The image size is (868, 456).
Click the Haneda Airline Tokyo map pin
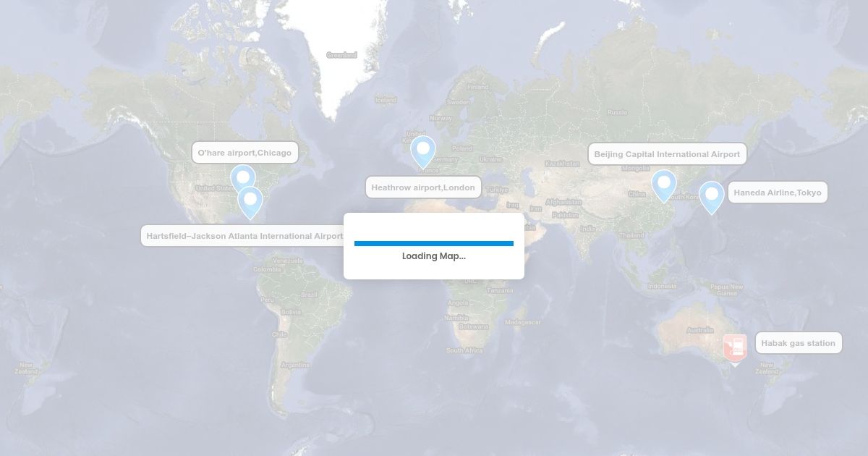[712, 197]
